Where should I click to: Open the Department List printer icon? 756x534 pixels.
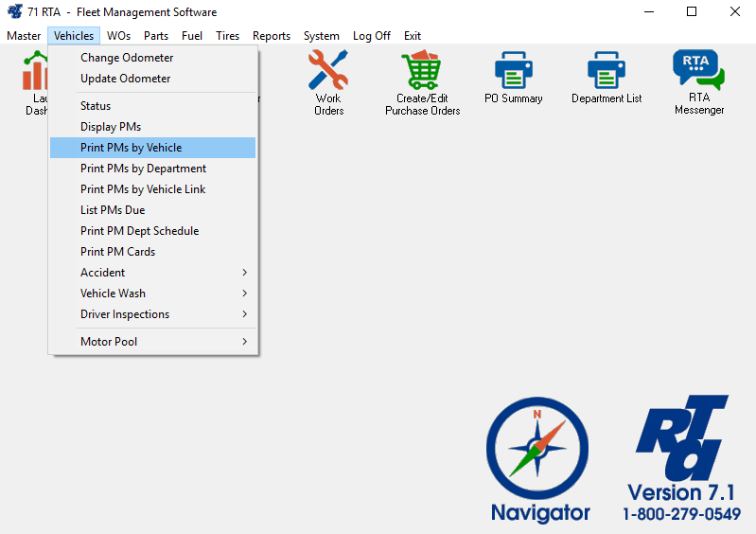[x=607, y=71]
